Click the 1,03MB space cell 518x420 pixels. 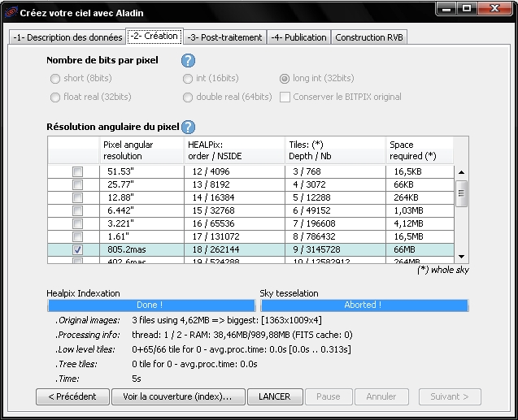point(420,210)
